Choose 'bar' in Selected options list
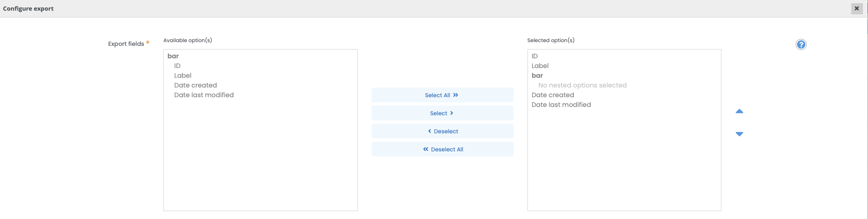Screen dimensions: 868x219 (537, 75)
